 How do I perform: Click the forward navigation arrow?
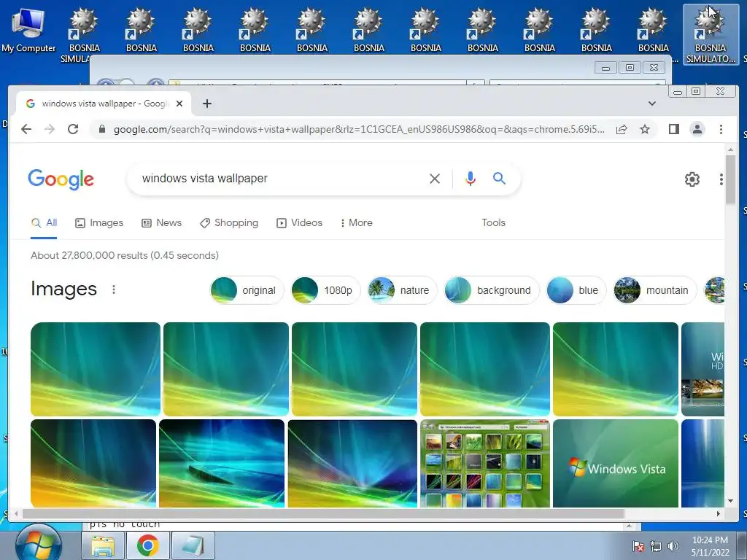(50, 129)
